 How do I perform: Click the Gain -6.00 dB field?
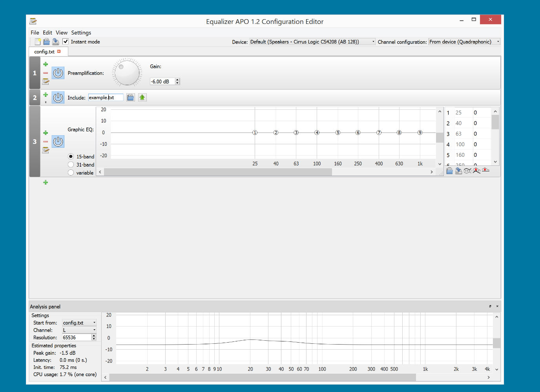(162, 82)
